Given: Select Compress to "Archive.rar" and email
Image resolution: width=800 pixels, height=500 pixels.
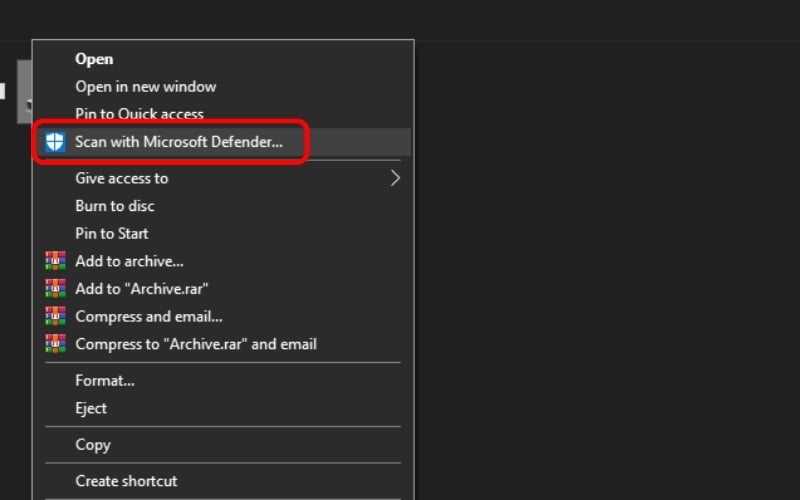Looking at the screenshot, I should click(223, 343).
